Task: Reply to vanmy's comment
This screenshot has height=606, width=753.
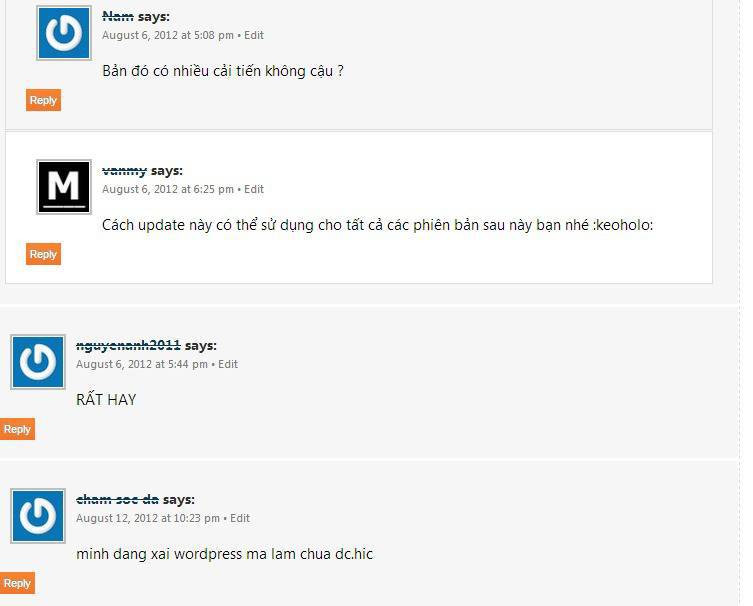Action: pyautogui.click(x=43, y=254)
